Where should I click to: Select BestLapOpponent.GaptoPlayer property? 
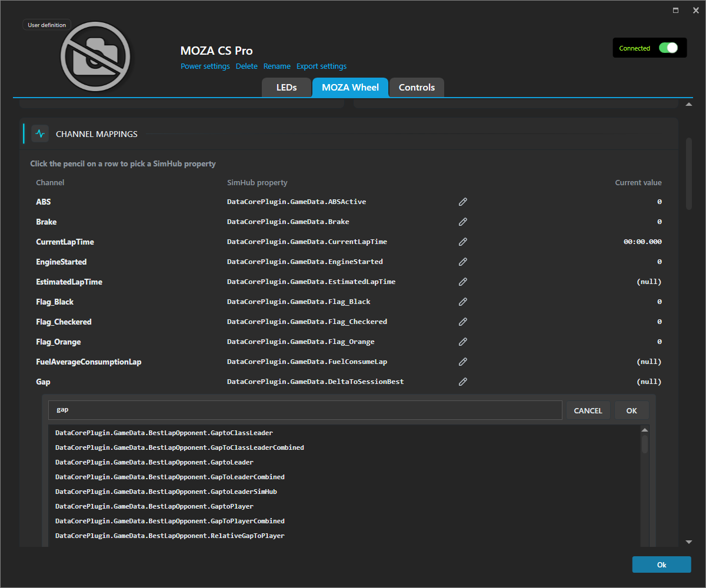[x=345, y=506]
